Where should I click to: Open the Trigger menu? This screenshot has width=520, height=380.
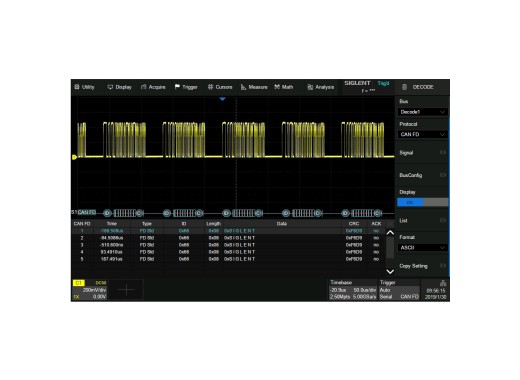186,87
